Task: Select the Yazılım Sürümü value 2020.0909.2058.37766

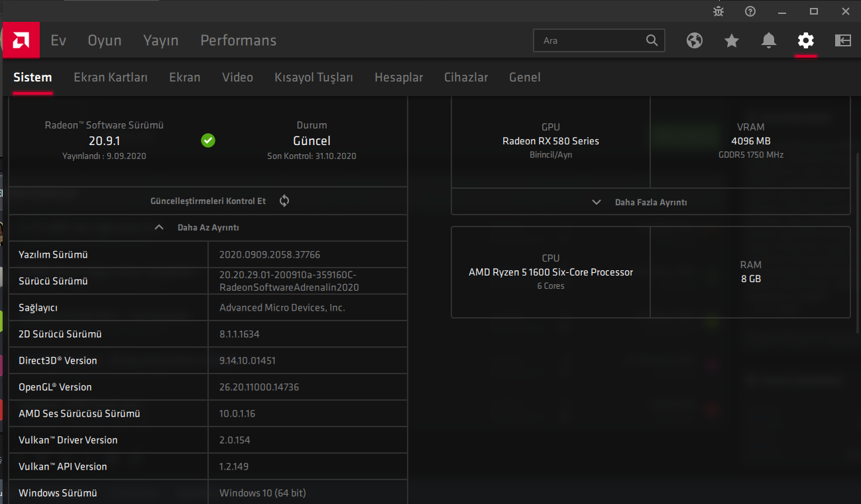Action: pos(270,254)
